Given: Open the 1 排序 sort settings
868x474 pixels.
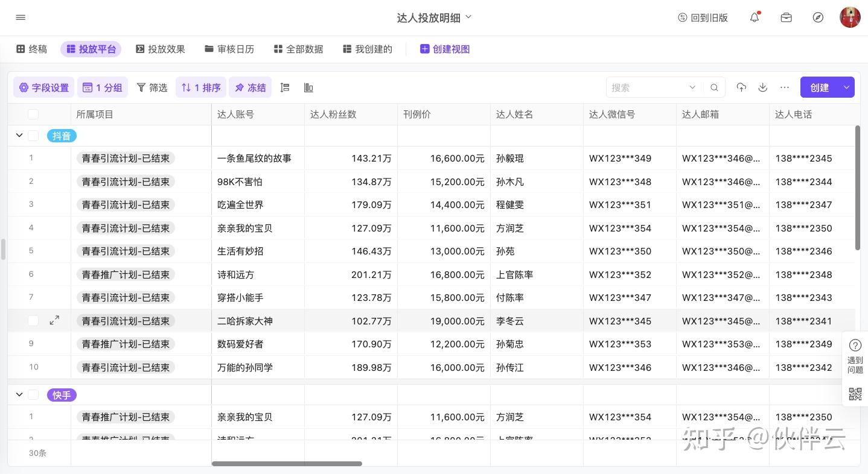Looking at the screenshot, I should 201,87.
